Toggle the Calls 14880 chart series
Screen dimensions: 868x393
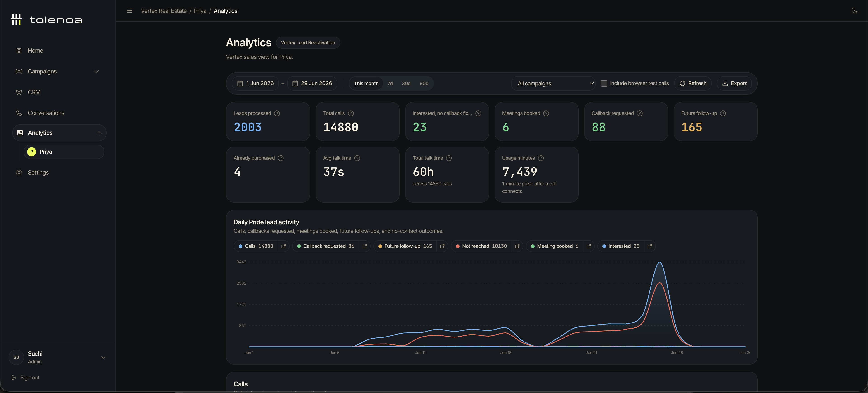point(256,246)
